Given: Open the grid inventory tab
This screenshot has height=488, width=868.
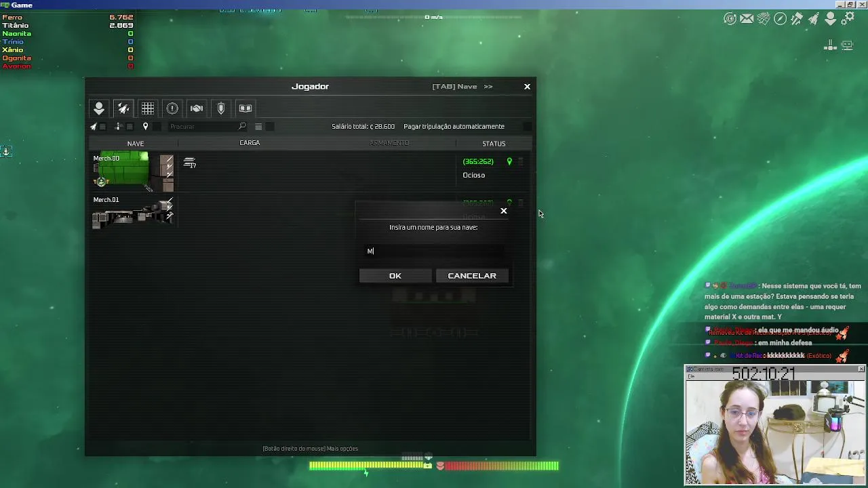Looking at the screenshot, I should click(x=148, y=108).
